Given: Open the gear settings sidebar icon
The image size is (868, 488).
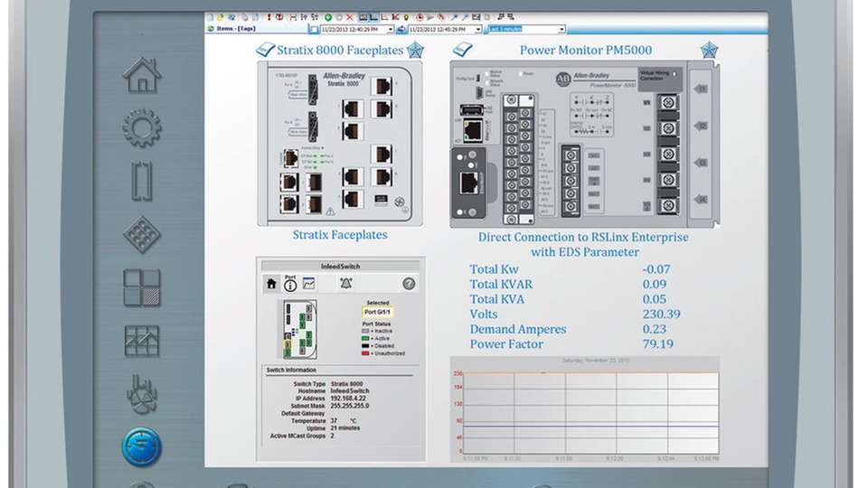Looking at the screenshot, I should 142,127.
